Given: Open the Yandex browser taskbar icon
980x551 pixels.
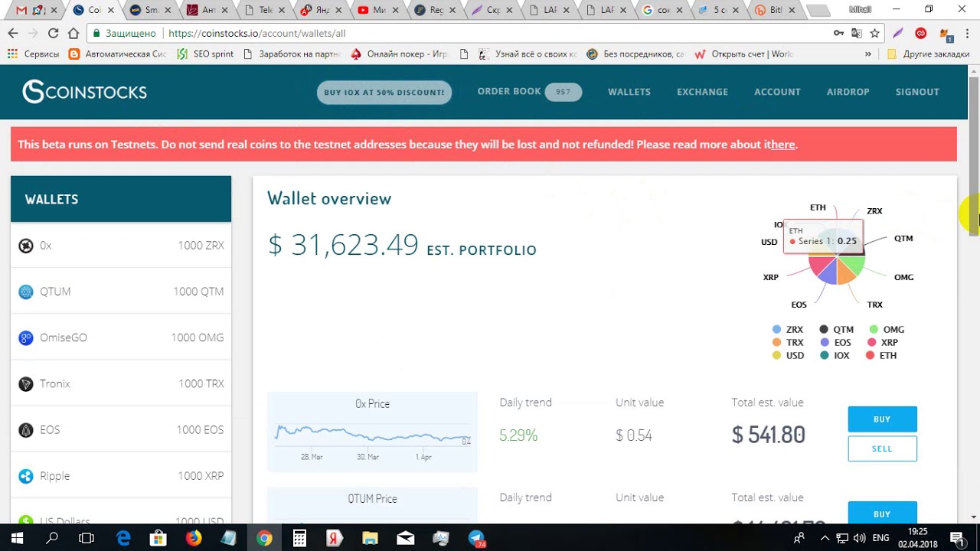Looking at the screenshot, I should [335, 538].
